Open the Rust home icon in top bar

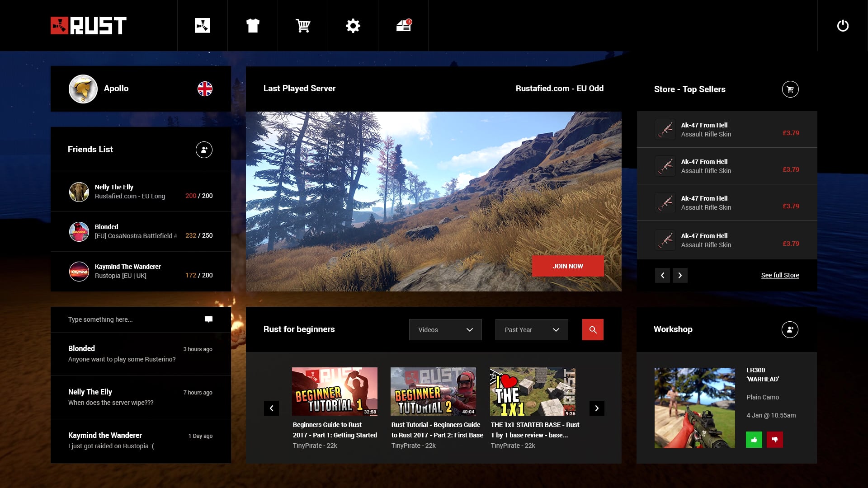[202, 26]
